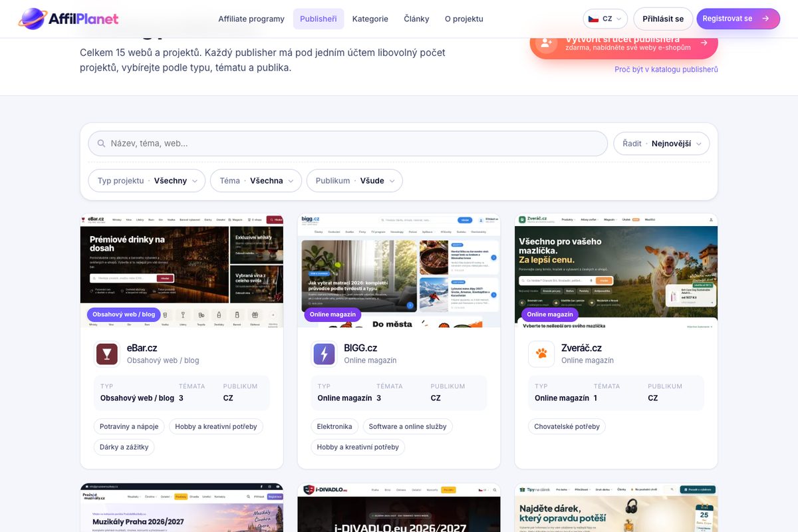The height and width of the screenshot is (532, 798).
Task: Click Online magazín badge on BIGG.cz
Action: (332, 315)
